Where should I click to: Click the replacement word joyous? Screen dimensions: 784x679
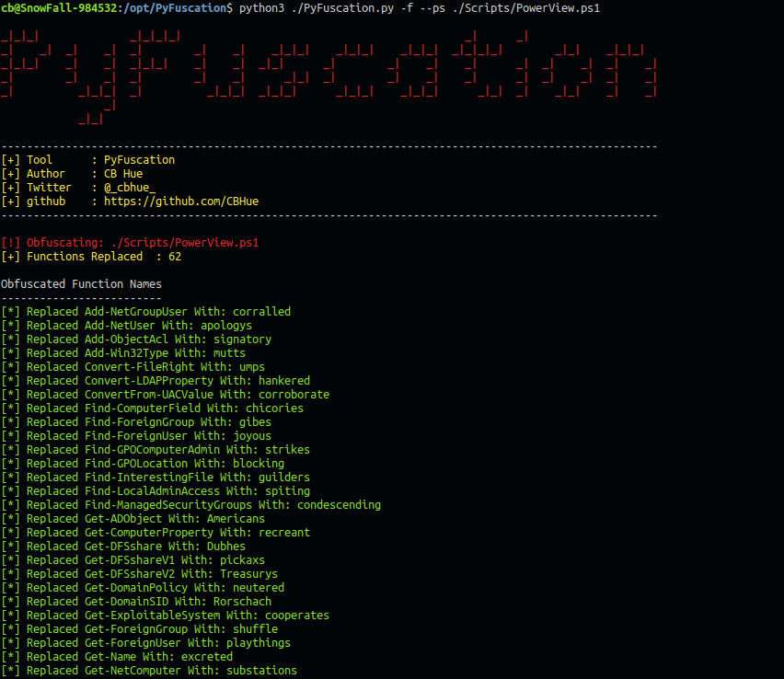[252, 436]
